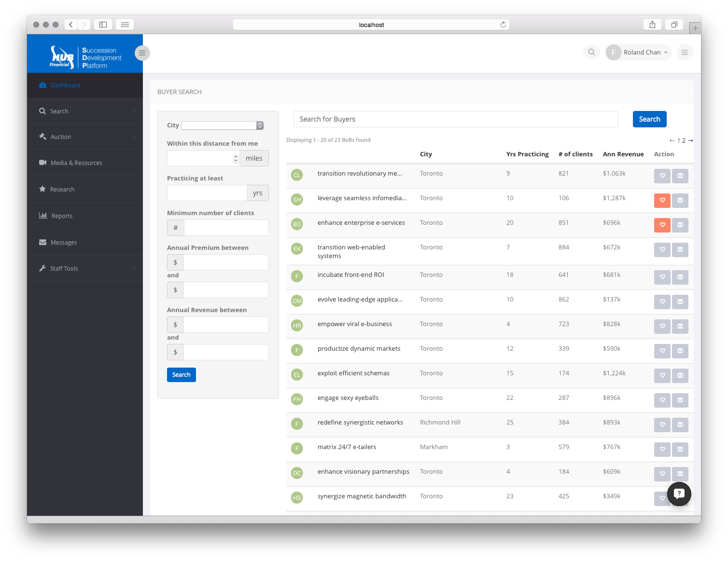Image resolution: width=728 pixels, height=562 pixels.
Task: Click envelope icon for 'transition web-enabled systems'
Action: tap(680, 250)
